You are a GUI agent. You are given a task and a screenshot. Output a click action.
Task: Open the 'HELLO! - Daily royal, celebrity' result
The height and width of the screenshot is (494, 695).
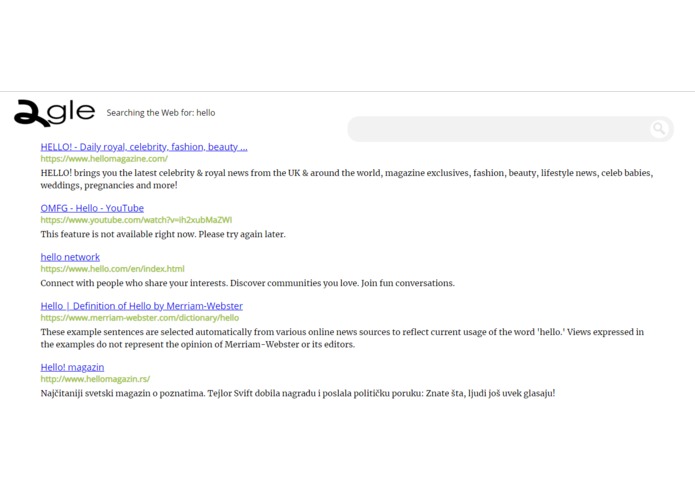click(144, 147)
